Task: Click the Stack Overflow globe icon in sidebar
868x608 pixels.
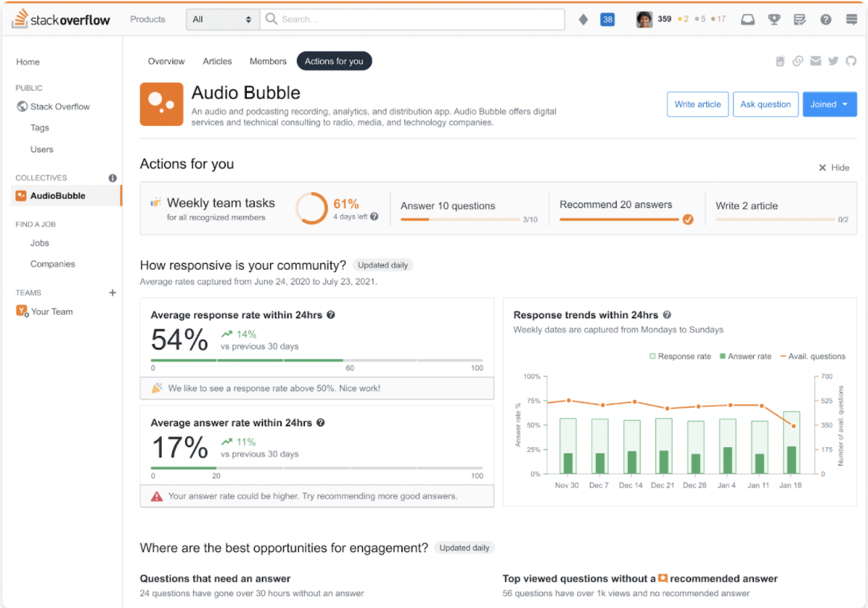Action: click(22, 107)
